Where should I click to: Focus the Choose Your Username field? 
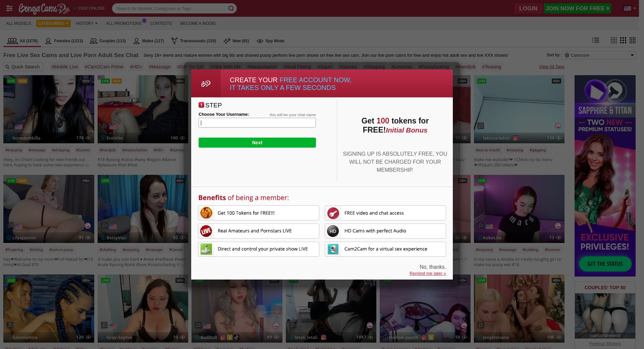tap(257, 123)
